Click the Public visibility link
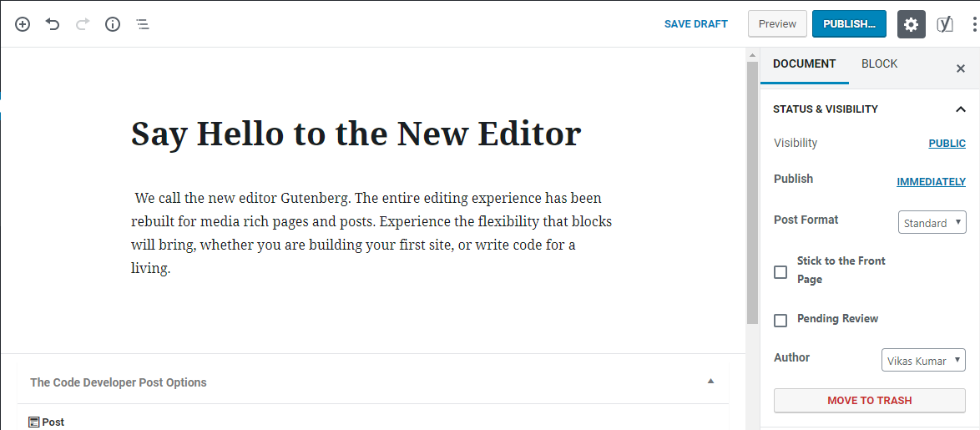Screen dimensions: 980x430 click(947, 144)
